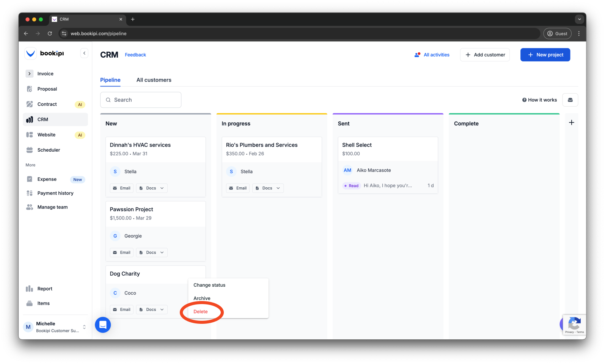This screenshot has width=605, height=364.
Task: Click the Read message preview on Shell Select
Action: click(388, 185)
